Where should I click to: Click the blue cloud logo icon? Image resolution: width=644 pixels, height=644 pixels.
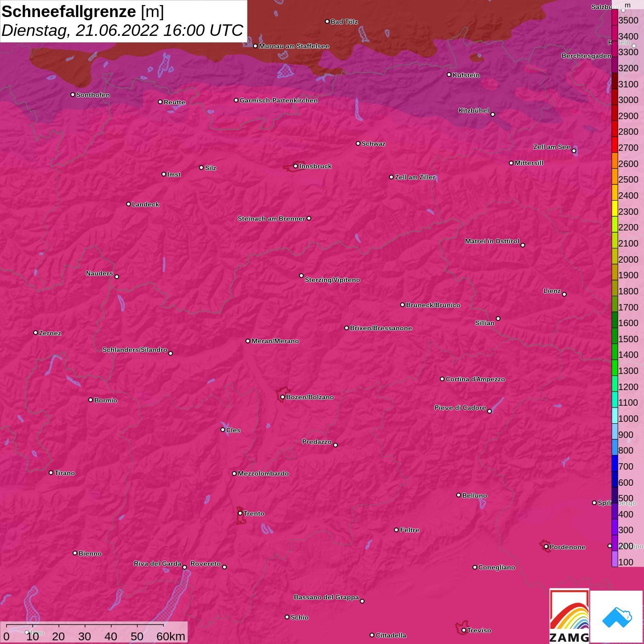[616, 617]
